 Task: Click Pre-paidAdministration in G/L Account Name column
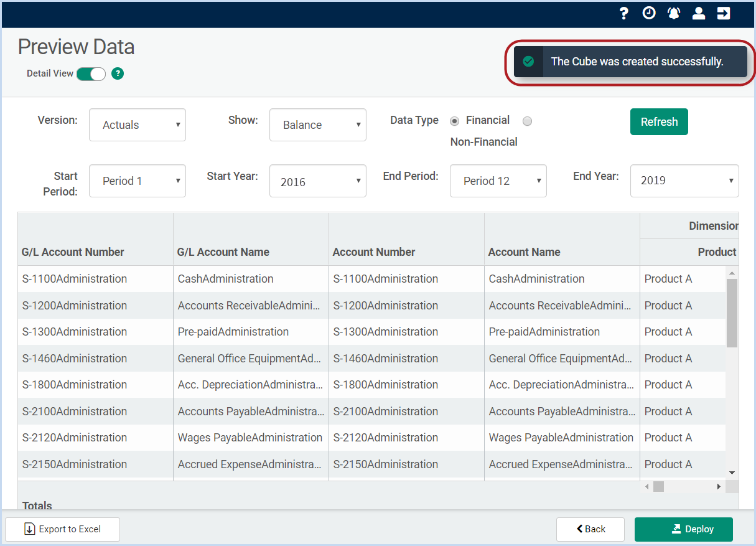[251, 332]
